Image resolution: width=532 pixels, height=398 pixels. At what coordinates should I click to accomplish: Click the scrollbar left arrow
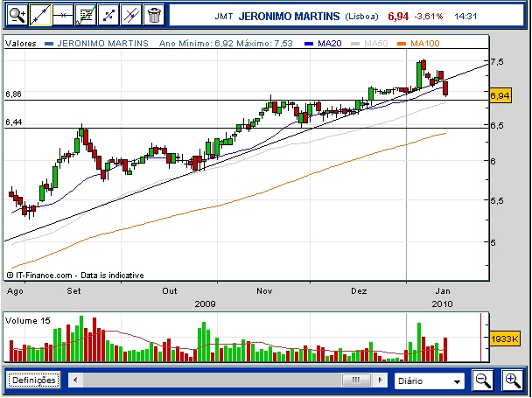[75, 380]
